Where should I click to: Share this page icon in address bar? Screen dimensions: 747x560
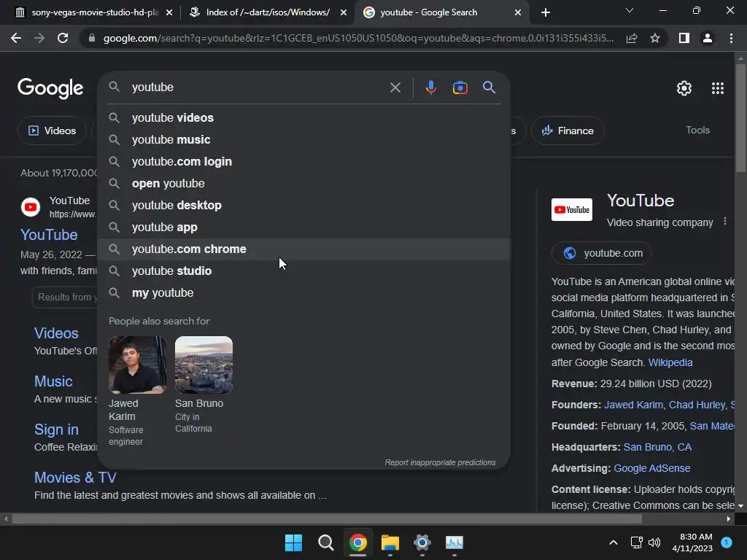click(632, 38)
